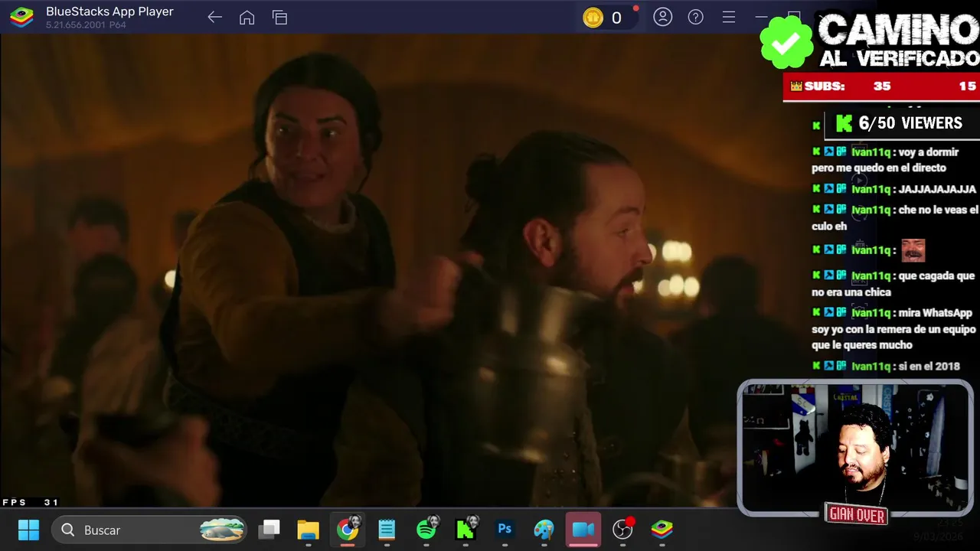The height and width of the screenshot is (551, 980).
Task: Click the CAMINO AL VERIFICADO banner
Action: [899, 41]
